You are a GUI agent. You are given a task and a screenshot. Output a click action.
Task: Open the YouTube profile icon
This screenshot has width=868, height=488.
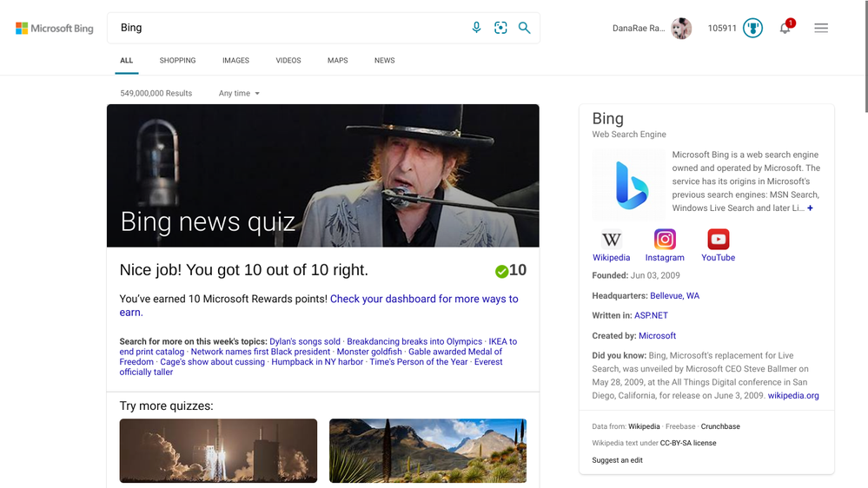(x=718, y=240)
